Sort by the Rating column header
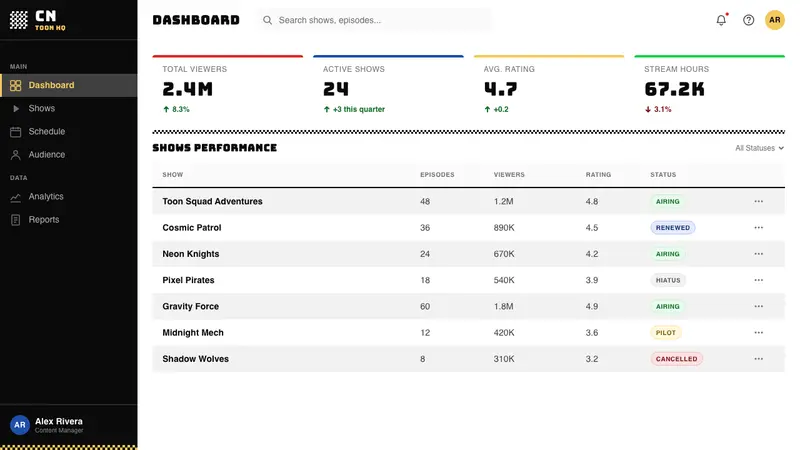Screen dimensions: 800x450 (598, 174)
